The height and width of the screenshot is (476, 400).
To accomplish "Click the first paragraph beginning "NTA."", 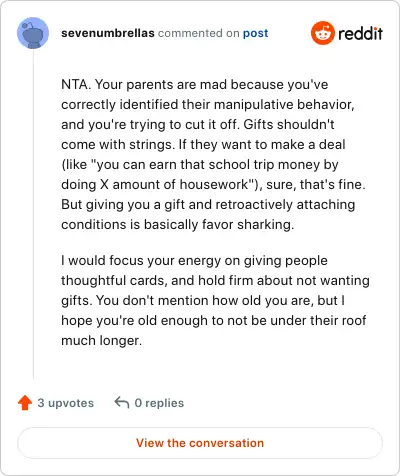I will point(213,154).
